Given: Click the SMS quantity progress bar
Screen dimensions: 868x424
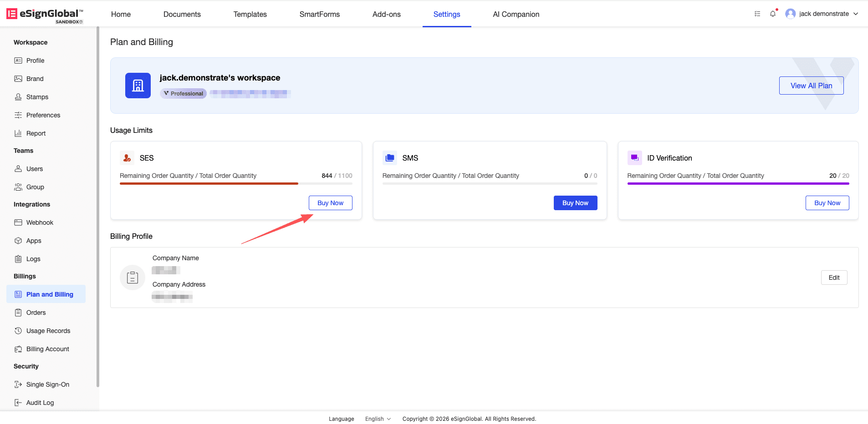Looking at the screenshot, I should pos(490,183).
